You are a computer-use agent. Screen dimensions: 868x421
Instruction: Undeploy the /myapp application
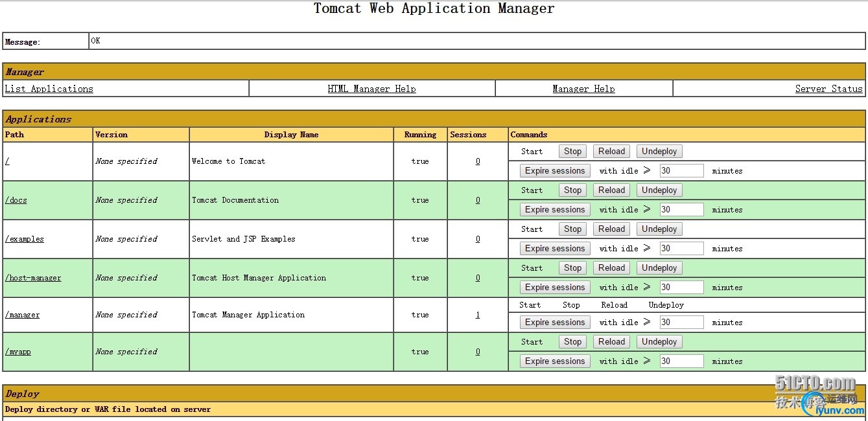pos(659,342)
